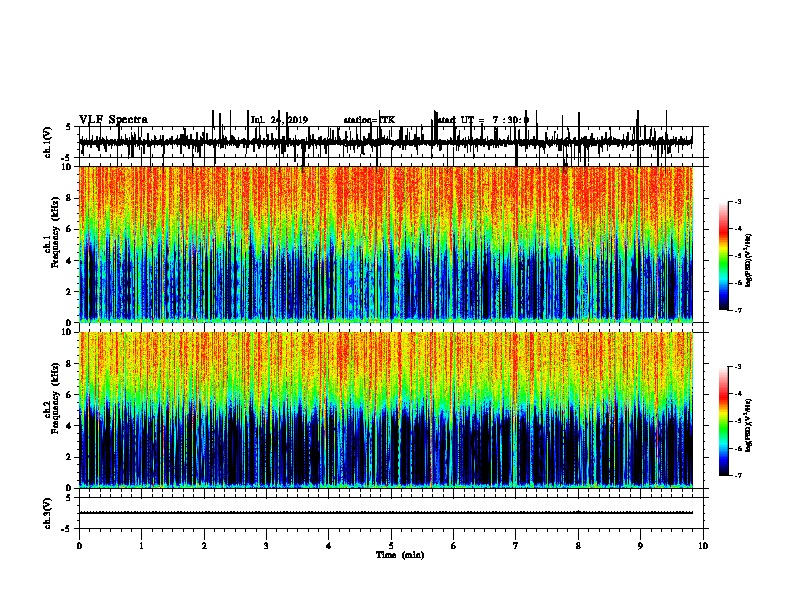
Task: Click the "4" kHz tick on ch.2 frequency axis
Action: 70,426
